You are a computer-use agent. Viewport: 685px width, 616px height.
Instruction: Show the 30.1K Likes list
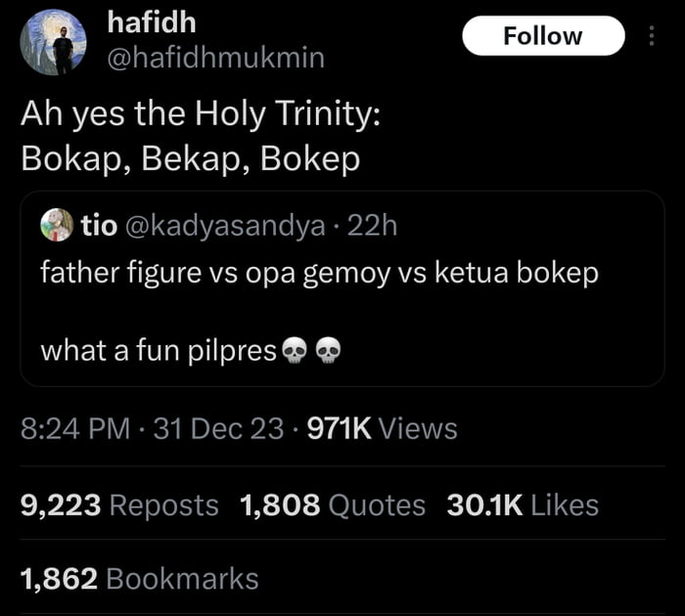point(522,505)
